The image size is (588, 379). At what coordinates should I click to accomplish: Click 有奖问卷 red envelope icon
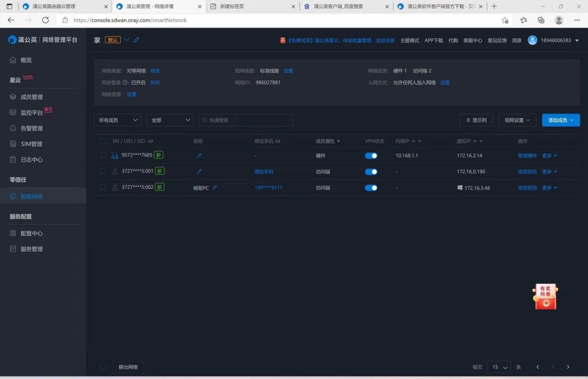545,296
